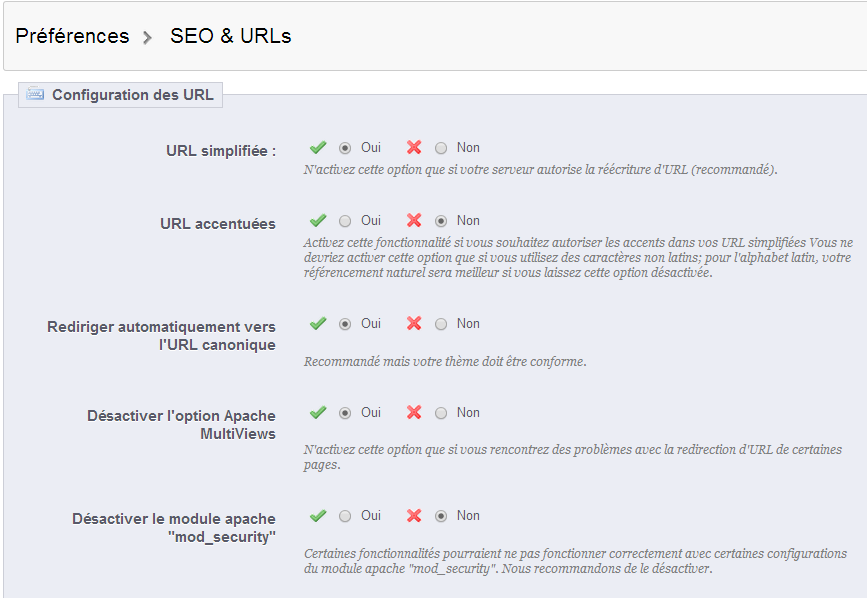The width and height of the screenshot is (867, 598).
Task: Select Oui radio for URL accentuées
Action: (345, 221)
